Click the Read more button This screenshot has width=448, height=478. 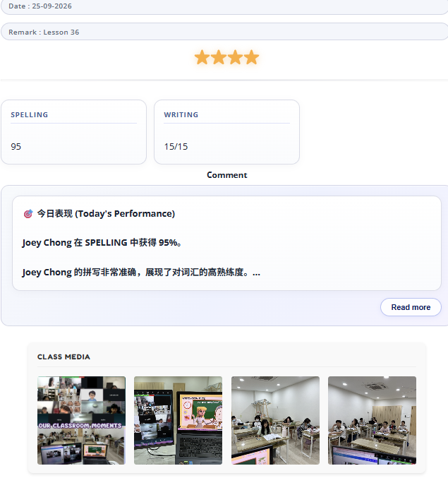411,307
